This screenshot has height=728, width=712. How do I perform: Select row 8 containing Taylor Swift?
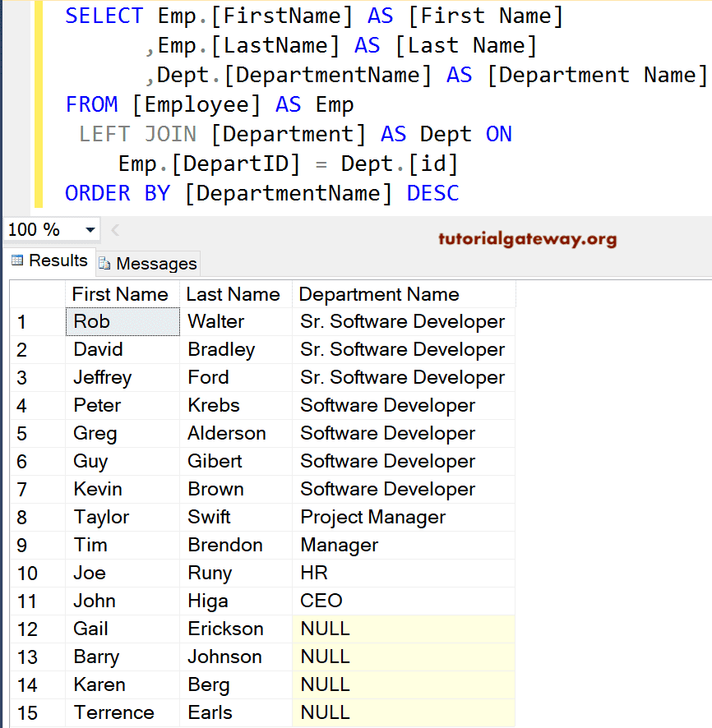point(22,517)
